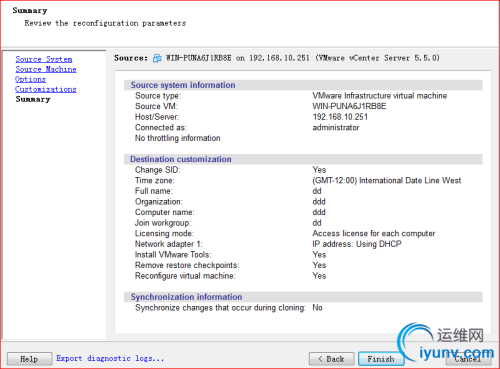Jump to the Customizations step
This screenshot has width=500, height=369.
click(x=46, y=89)
